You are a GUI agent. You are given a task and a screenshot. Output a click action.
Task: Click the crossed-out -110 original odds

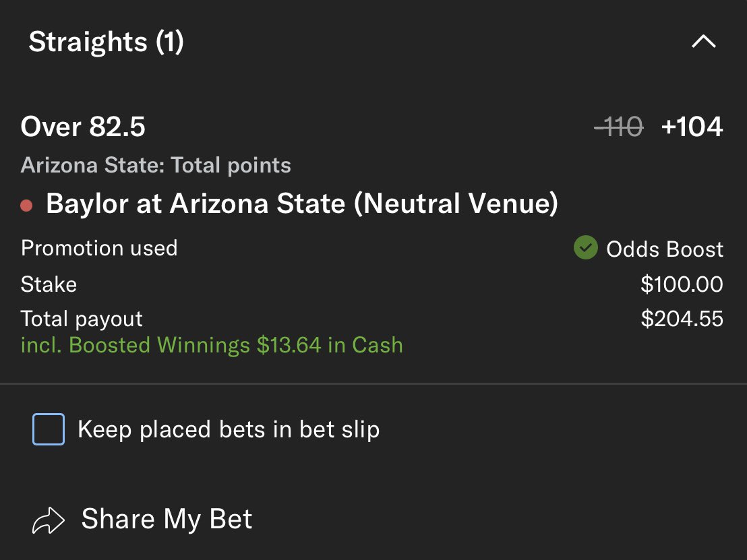618,127
